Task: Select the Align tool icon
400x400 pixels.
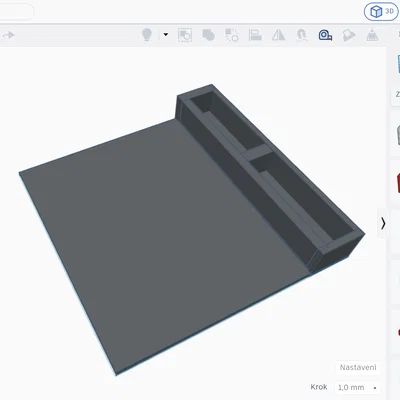Action: pyautogui.click(x=255, y=35)
